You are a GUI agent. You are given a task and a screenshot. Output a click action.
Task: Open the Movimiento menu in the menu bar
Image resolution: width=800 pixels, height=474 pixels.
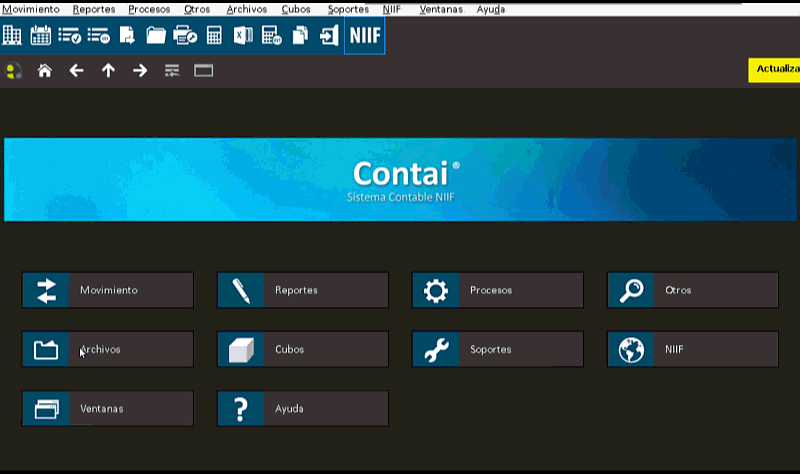pos(31,9)
